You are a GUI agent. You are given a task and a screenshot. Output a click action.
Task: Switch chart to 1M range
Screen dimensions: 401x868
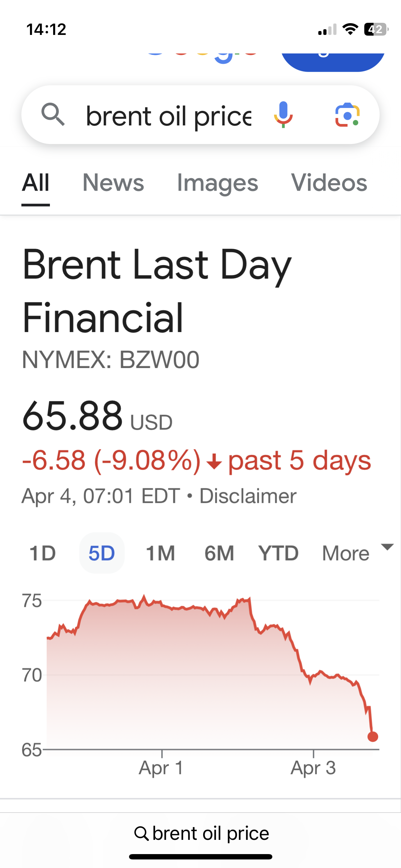160,553
